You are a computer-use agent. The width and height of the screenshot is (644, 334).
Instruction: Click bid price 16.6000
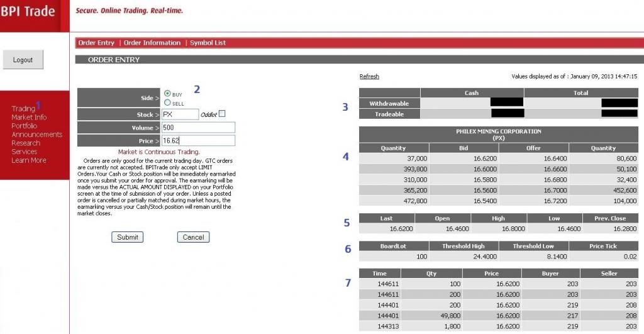[485, 169]
